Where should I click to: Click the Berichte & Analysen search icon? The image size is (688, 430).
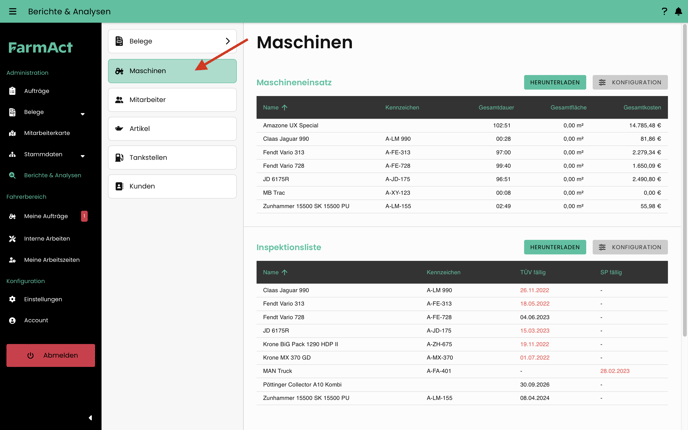click(12, 175)
